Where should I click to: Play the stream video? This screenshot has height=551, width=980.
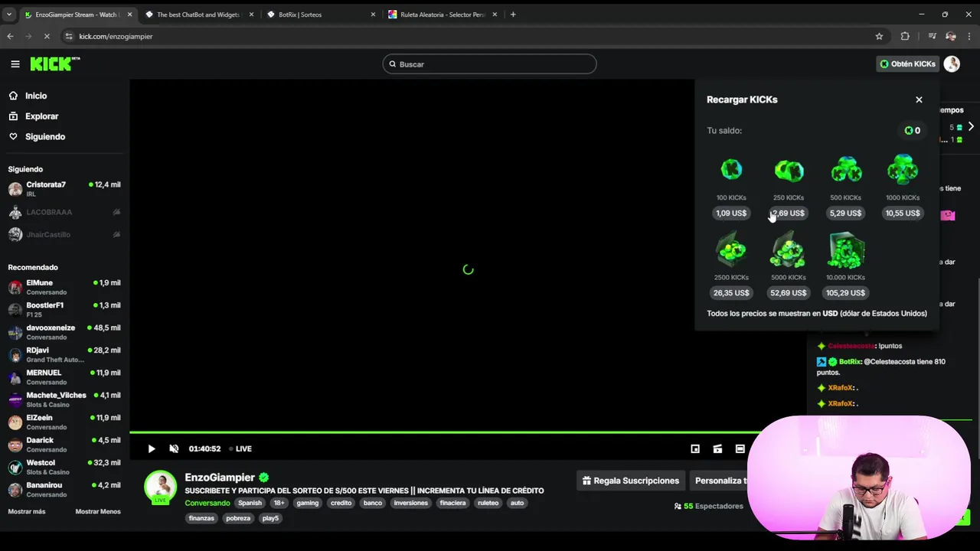(x=152, y=449)
